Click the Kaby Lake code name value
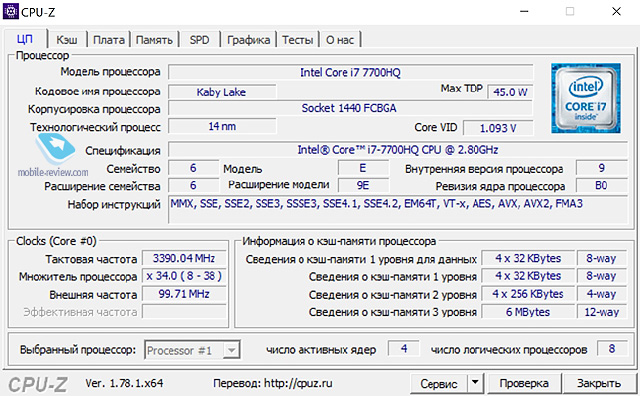 tap(222, 92)
